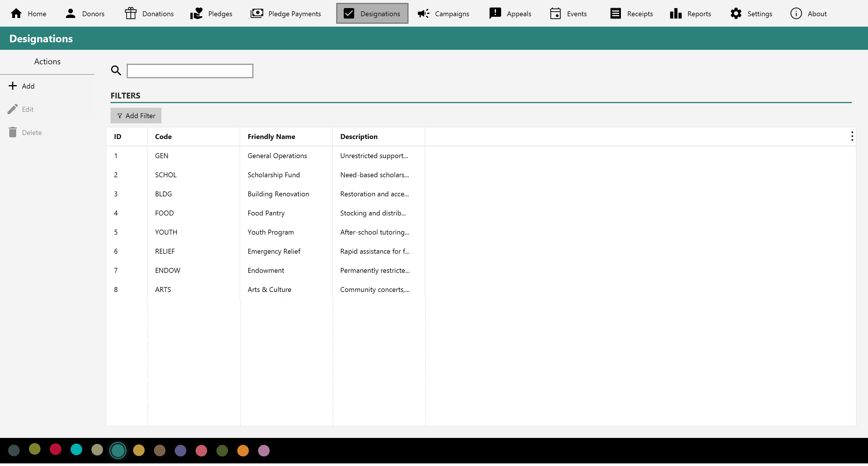Click the Events calendar icon
This screenshot has width=868, height=466.
(x=555, y=14)
